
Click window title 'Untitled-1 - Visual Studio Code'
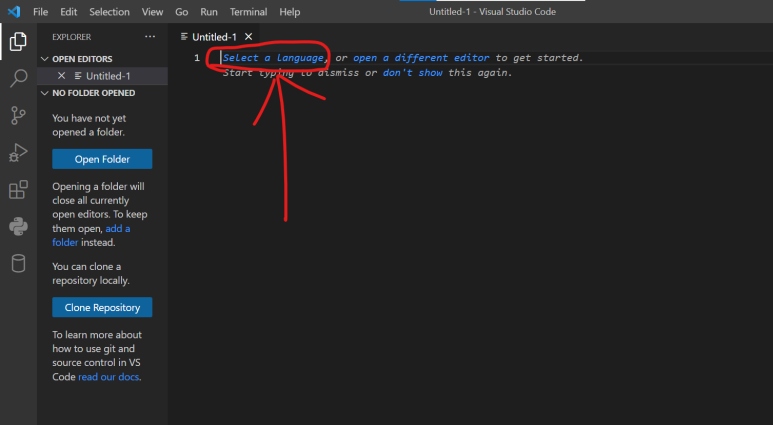click(492, 12)
